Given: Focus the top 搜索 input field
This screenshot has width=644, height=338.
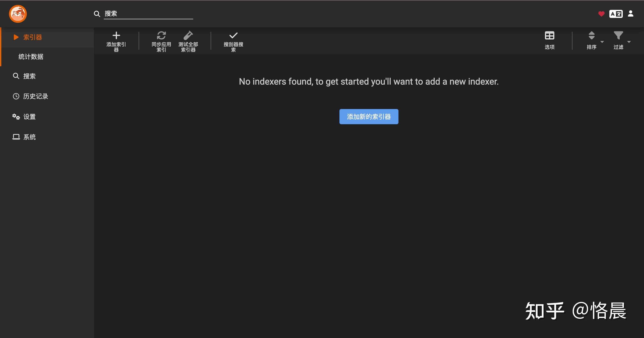Looking at the screenshot, I should (x=148, y=14).
